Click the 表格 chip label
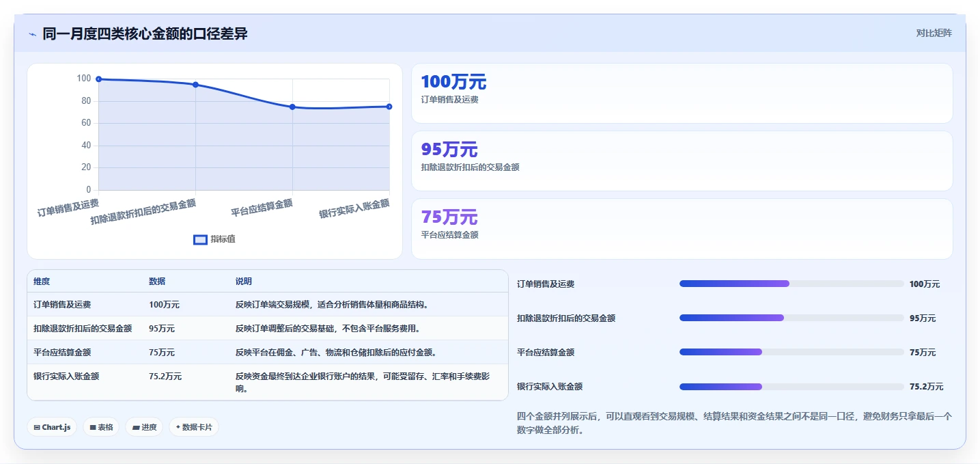The height and width of the screenshot is (464, 980). [x=105, y=428]
